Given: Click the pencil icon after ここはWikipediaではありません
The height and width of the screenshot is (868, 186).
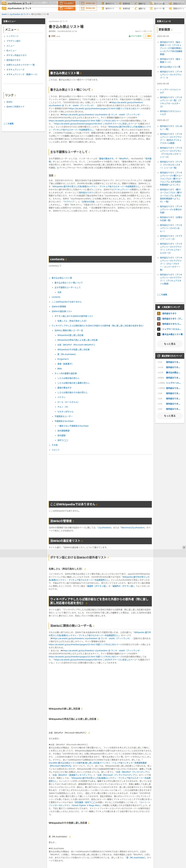Looking at the screenshot, I should pyautogui.click(x=97, y=504).
